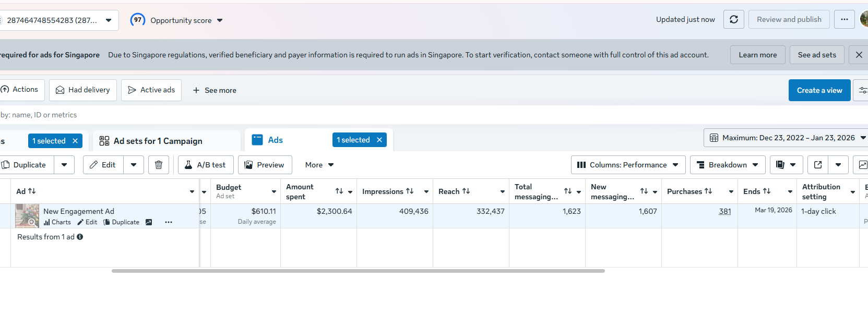Delete the selected ad with trash icon
Image resolution: width=868 pixels, height=315 pixels.
[x=159, y=165]
